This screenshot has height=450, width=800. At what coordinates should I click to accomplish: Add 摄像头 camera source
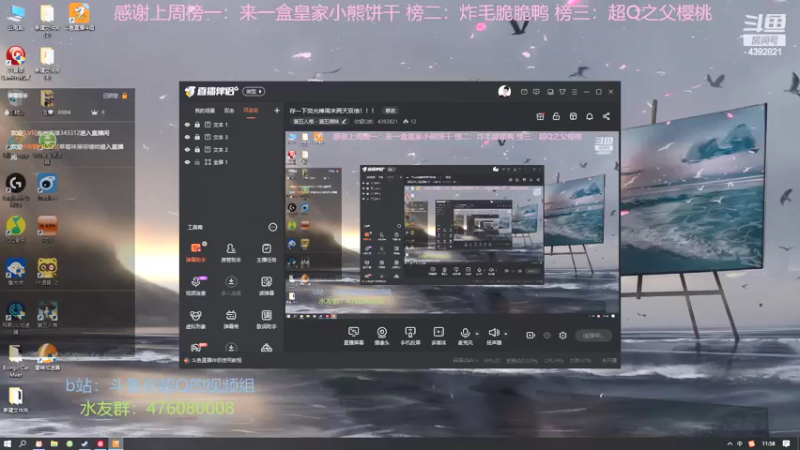tap(382, 336)
